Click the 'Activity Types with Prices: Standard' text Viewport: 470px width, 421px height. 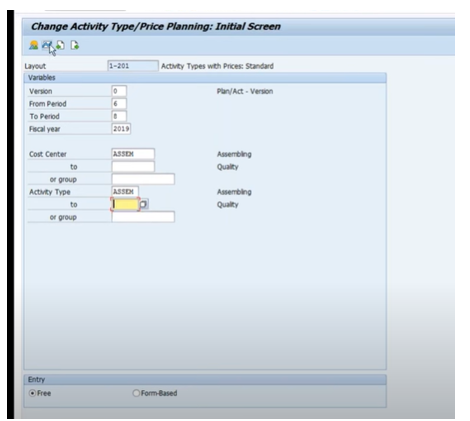217,66
